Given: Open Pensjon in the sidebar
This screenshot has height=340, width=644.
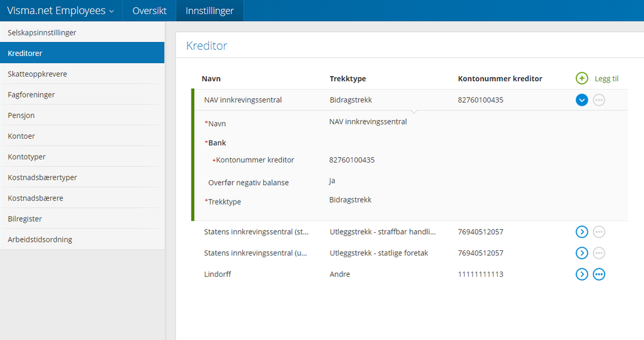Looking at the screenshot, I should click(x=82, y=115).
